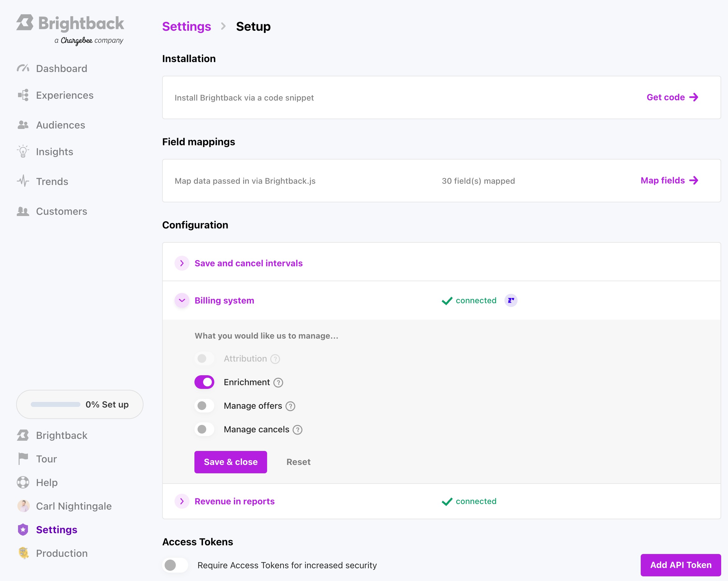The height and width of the screenshot is (581, 728).
Task: Open Insights using the lightbulb icon
Action: [23, 151]
